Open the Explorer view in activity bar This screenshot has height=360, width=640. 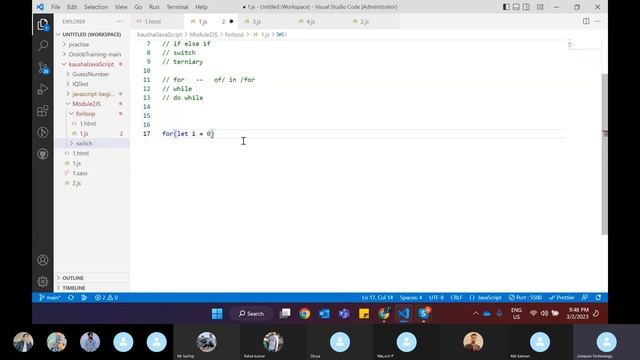click(x=43, y=25)
